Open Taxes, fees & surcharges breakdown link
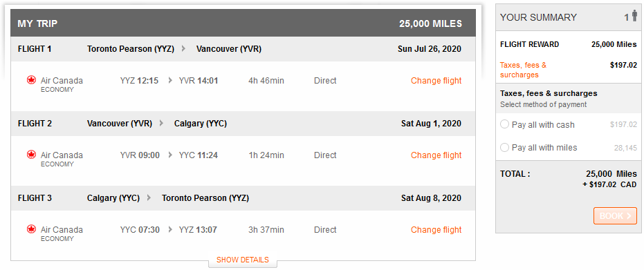Image resolution: width=644 pixels, height=270 pixels. point(523,70)
